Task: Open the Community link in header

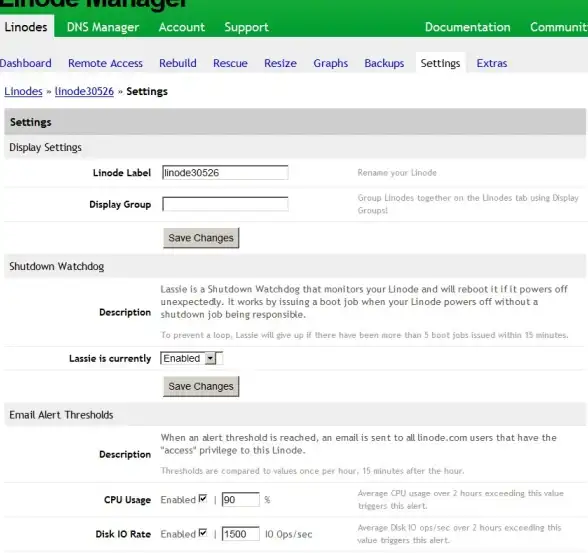Action: (559, 27)
